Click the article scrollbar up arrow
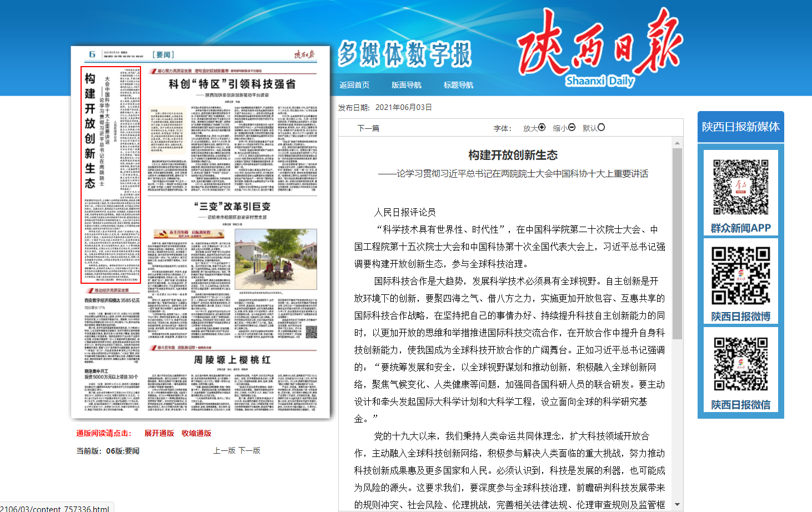The height and width of the screenshot is (512, 812). pyautogui.click(x=677, y=143)
